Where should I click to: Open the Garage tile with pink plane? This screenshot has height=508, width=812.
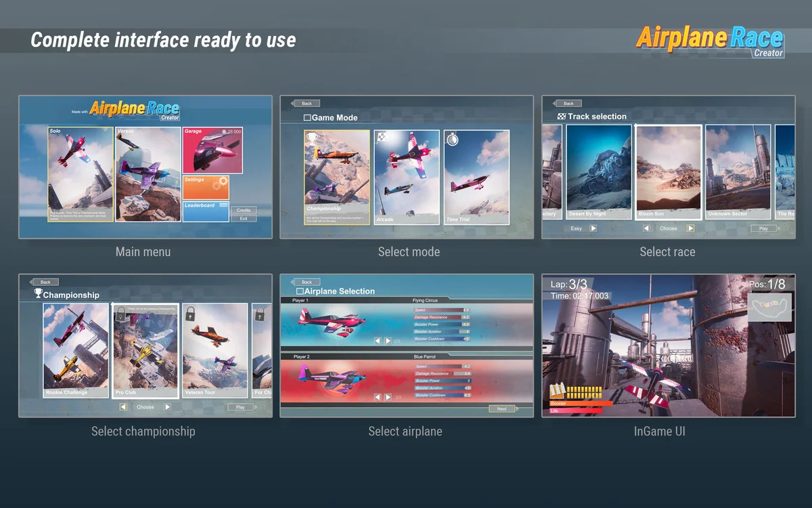tap(212, 150)
